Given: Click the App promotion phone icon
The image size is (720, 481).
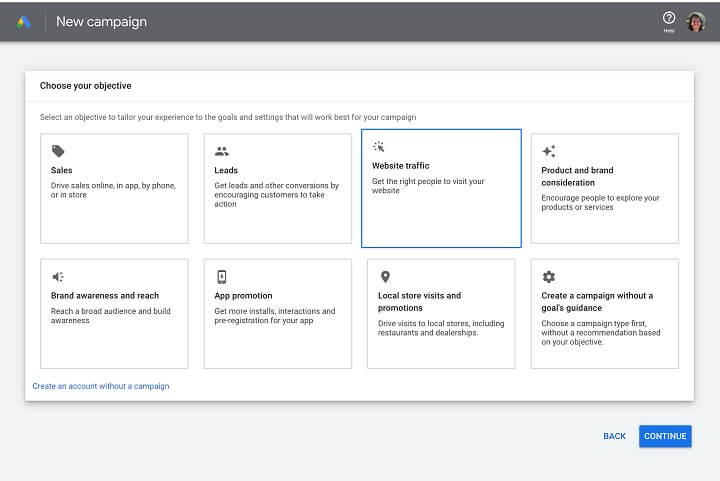Looking at the screenshot, I should click(x=221, y=277).
